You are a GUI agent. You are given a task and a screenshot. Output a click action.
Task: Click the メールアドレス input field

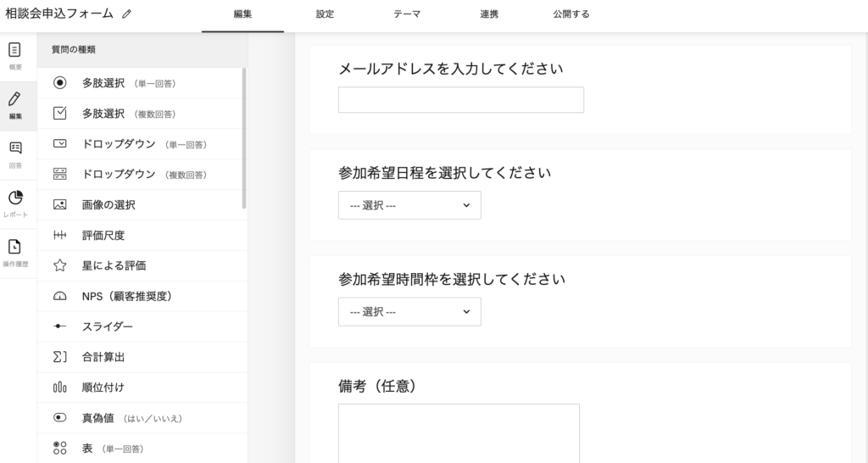pyautogui.click(x=461, y=100)
